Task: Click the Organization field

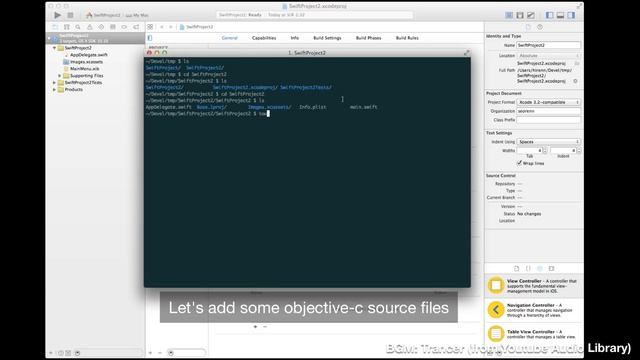Action: click(548, 111)
